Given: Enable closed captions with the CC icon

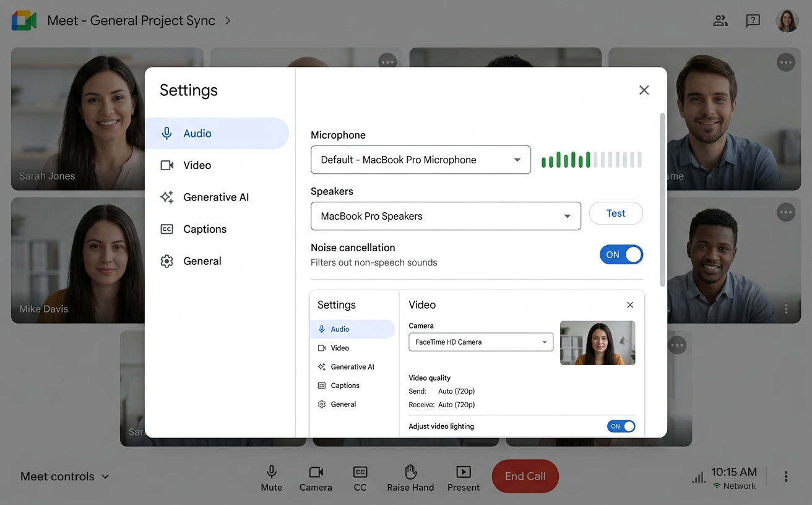Looking at the screenshot, I should coord(360,478).
